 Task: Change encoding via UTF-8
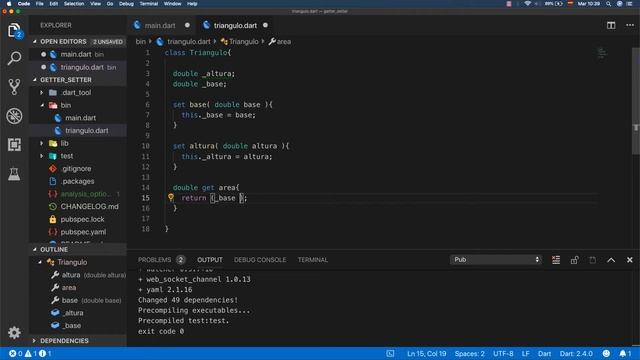click(x=503, y=353)
